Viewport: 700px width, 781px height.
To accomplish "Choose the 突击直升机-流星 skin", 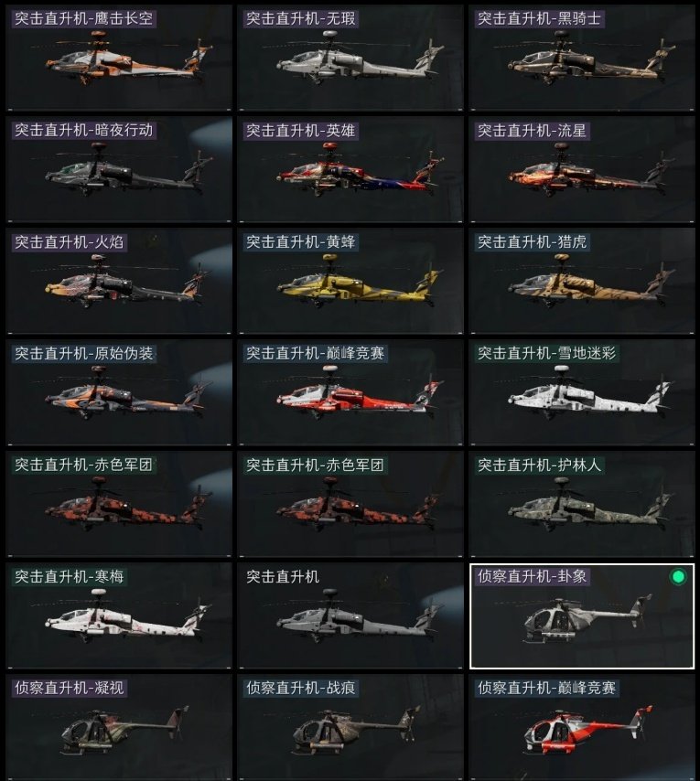I will click(582, 169).
